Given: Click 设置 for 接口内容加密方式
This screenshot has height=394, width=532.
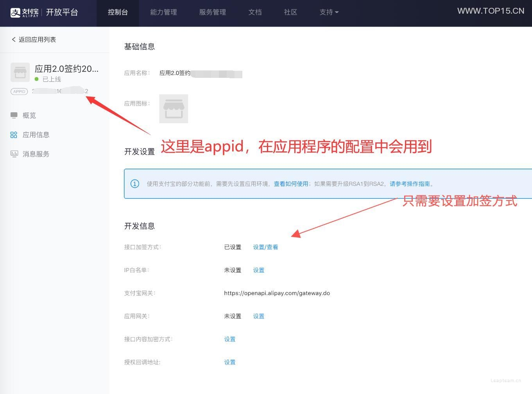Looking at the screenshot, I should pos(230,339).
